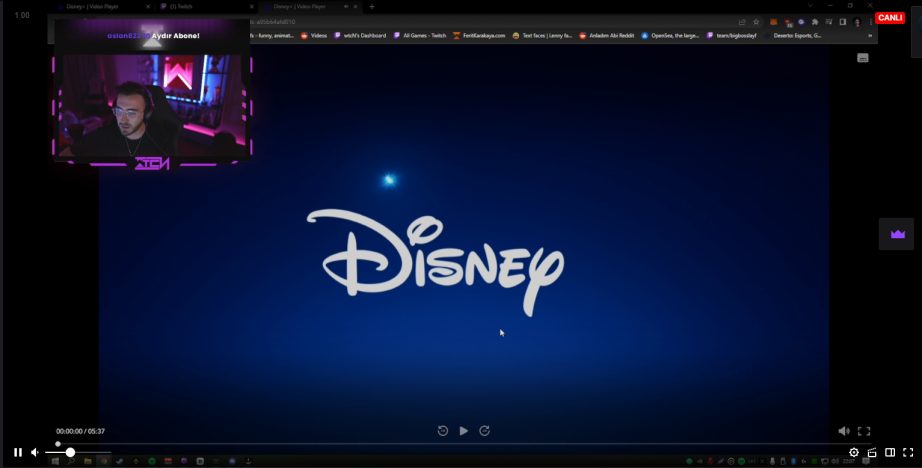Open the browser profile avatar
Image resolution: width=922 pixels, height=468 pixels.
tap(857, 22)
